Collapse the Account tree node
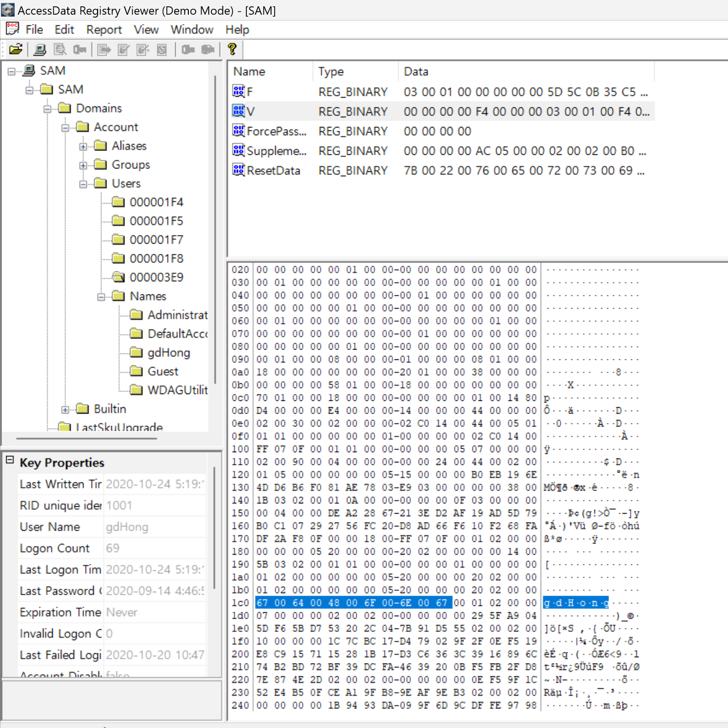Viewport: 728px width, 728px height. click(65, 127)
